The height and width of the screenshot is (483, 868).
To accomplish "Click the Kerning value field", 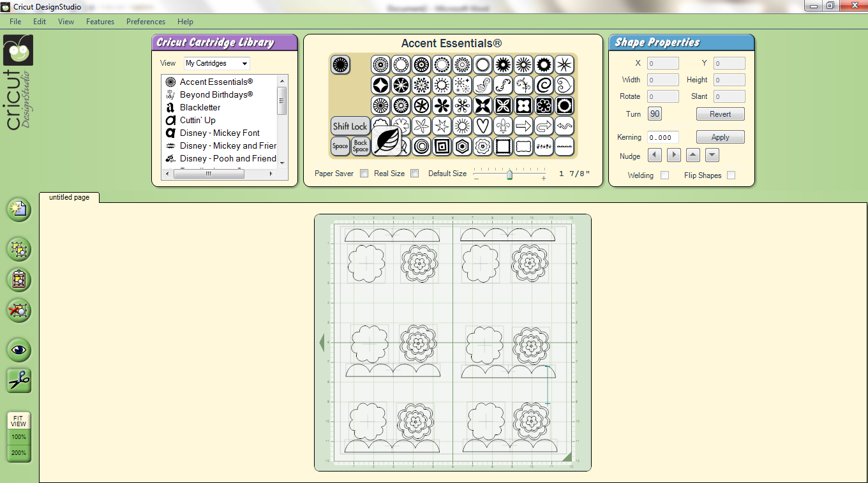I will [x=663, y=137].
